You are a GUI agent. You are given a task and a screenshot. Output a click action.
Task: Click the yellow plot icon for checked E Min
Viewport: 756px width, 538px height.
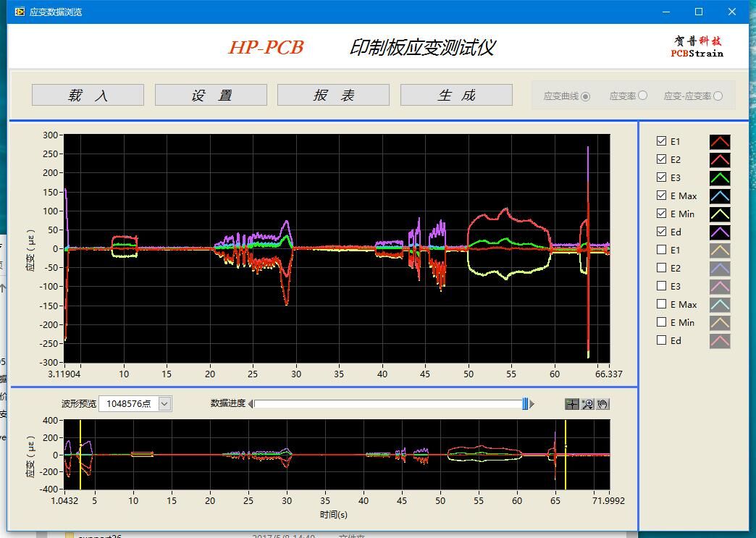(x=720, y=214)
